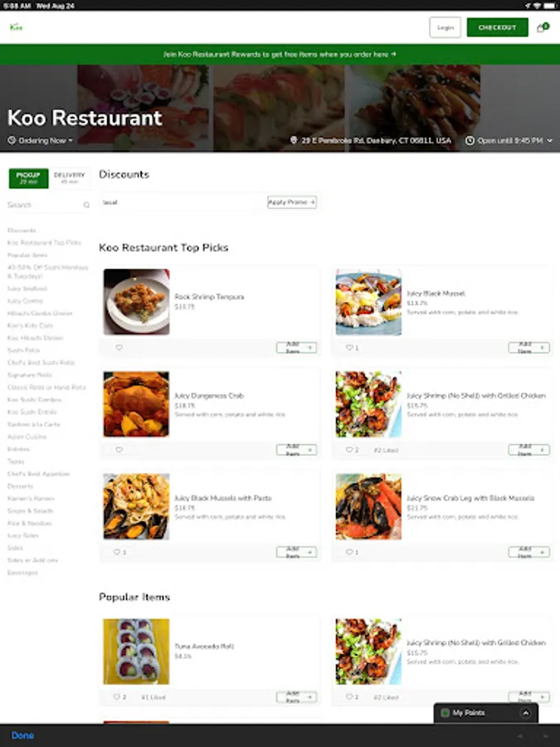Switch to Delivery order option

coord(70,178)
